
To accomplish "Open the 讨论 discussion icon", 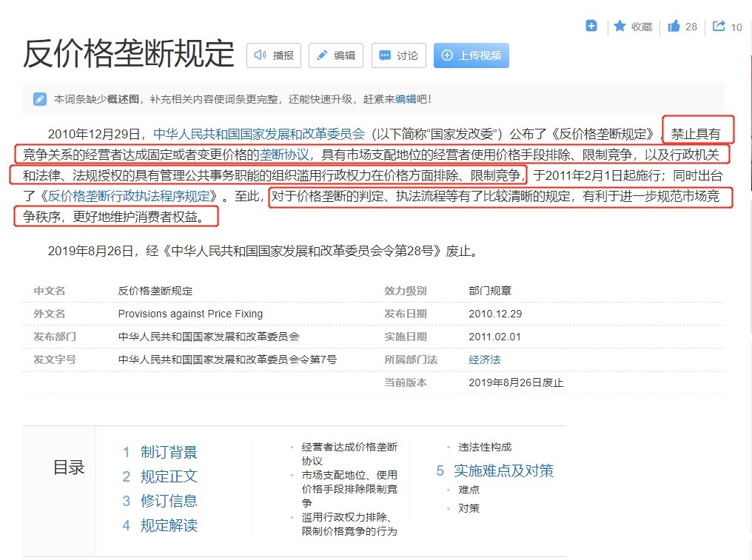I will point(386,55).
